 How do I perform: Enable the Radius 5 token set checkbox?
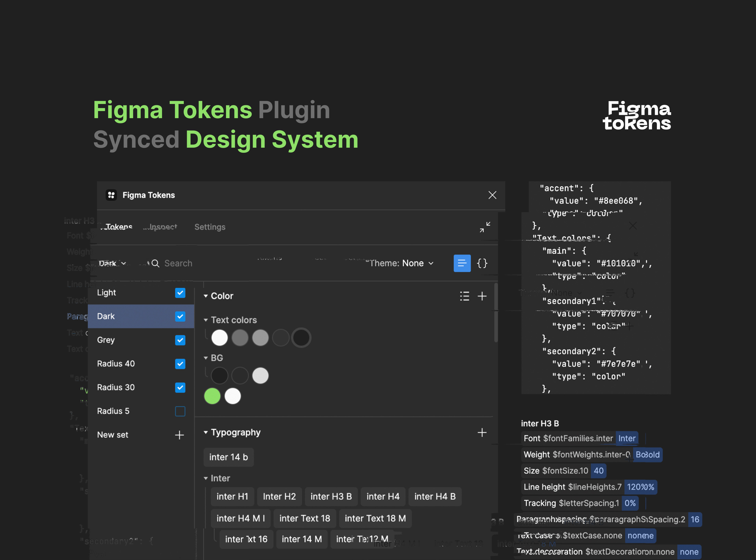tap(180, 411)
